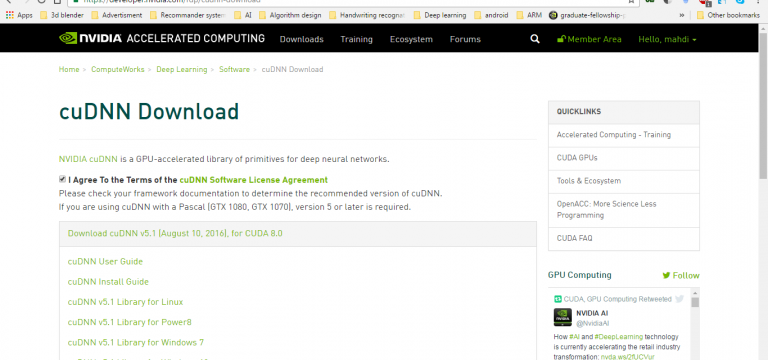
Task: Open the Other bookmarks folder
Action: click(x=728, y=15)
